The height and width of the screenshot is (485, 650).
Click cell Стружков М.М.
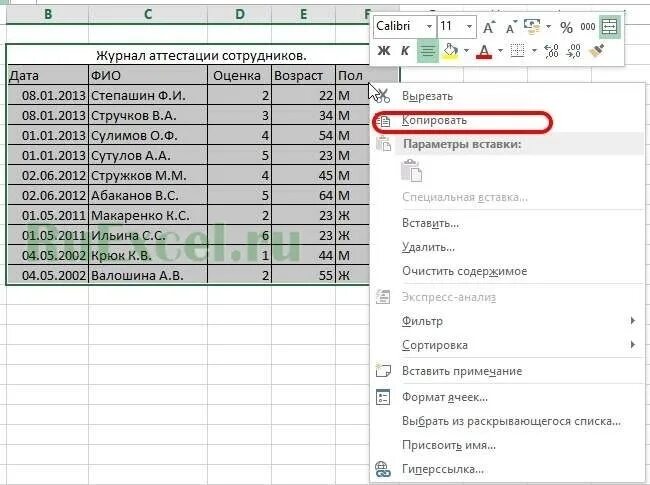148,175
